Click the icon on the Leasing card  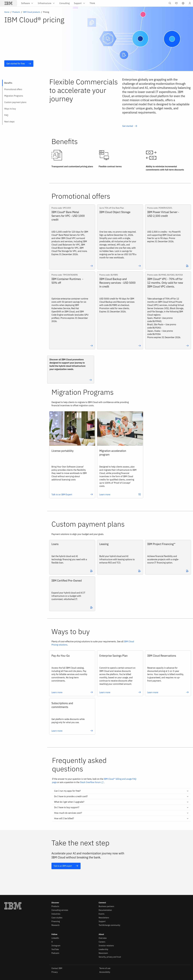(x=139, y=571)
